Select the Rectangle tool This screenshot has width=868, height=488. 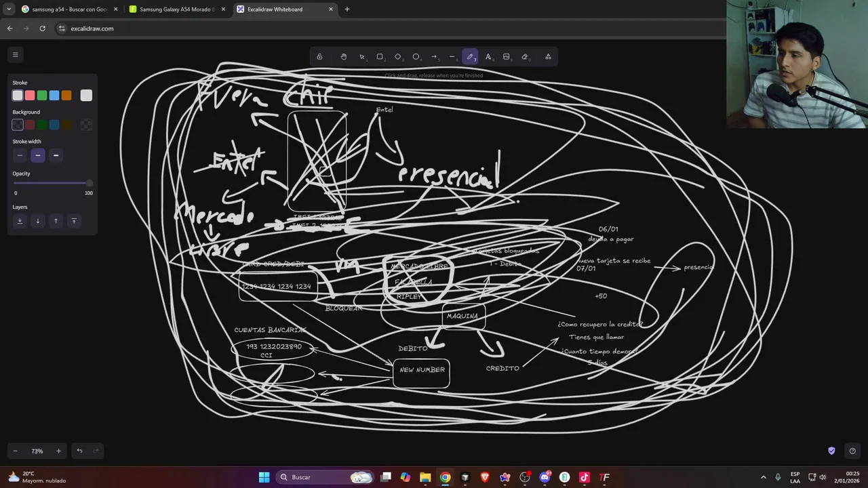click(x=380, y=57)
